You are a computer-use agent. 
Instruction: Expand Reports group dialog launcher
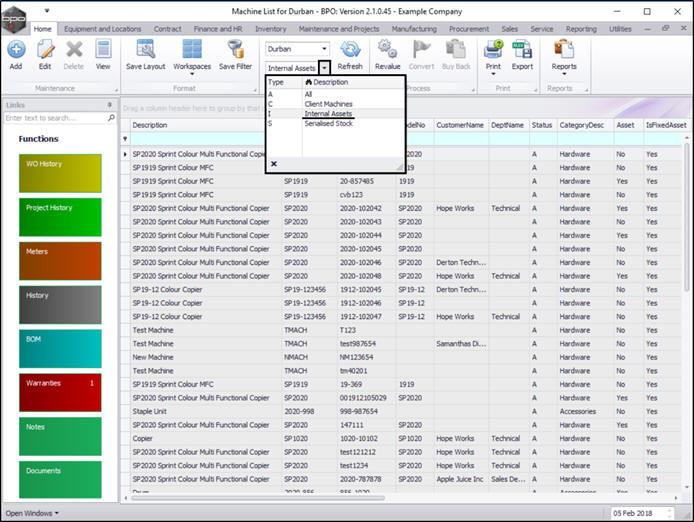pyautogui.click(x=586, y=90)
